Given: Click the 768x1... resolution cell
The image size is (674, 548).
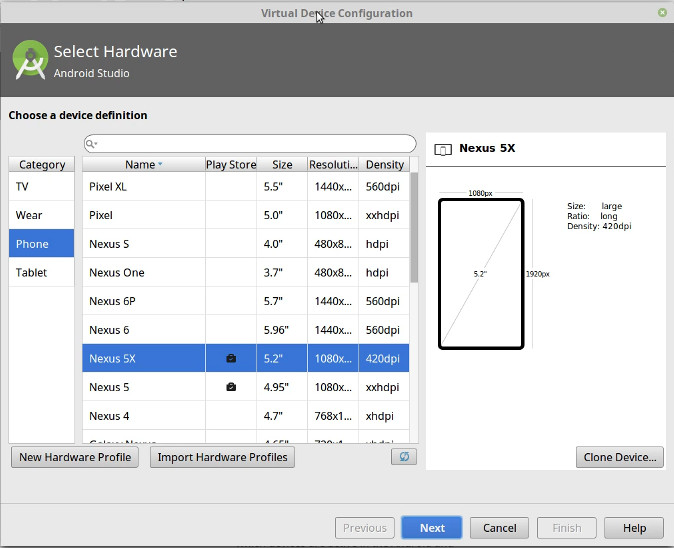Looking at the screenshot, I should 333,416.
